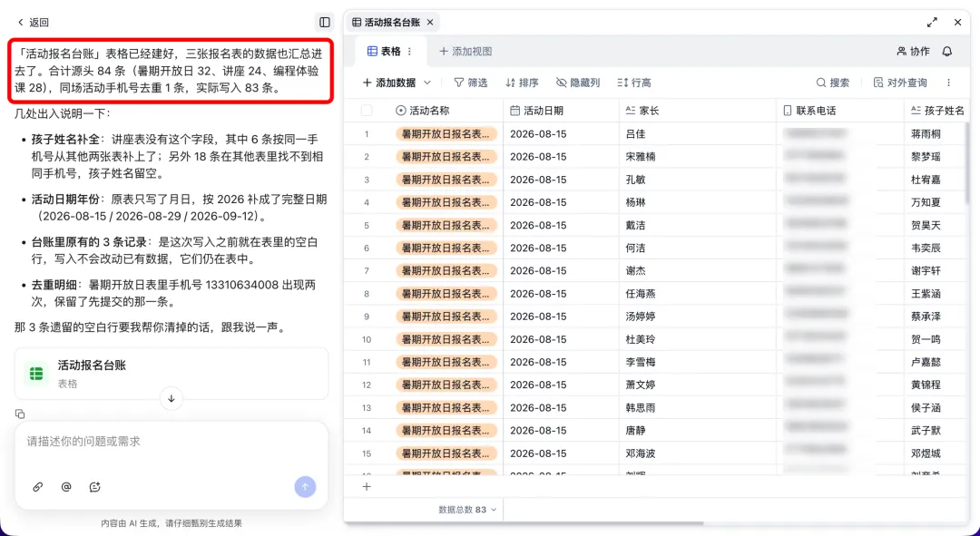This screenshot has height=536, width=980.
Task: Focus the 请描述你的问题或需求 input box
Action: click(x=171, y=442)
